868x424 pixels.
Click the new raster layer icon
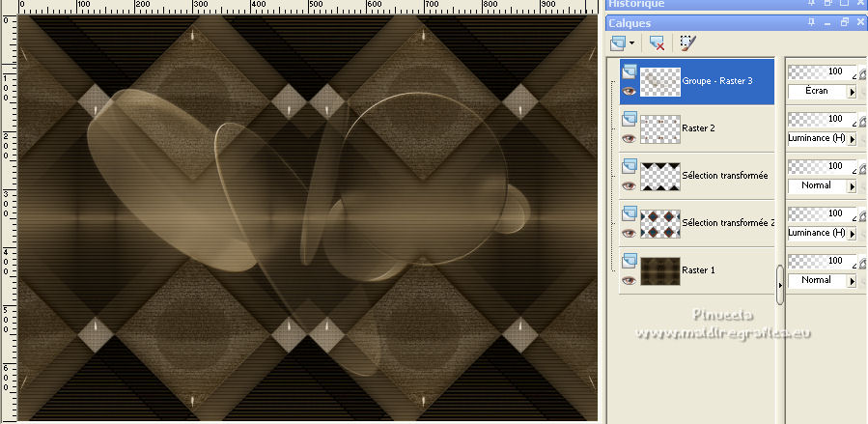(x=618, y=43)
